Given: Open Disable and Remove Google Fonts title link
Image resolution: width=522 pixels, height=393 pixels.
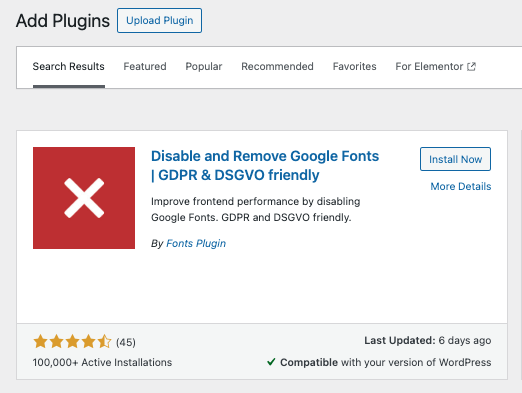Looking at the screenshot, I should 265,166.
